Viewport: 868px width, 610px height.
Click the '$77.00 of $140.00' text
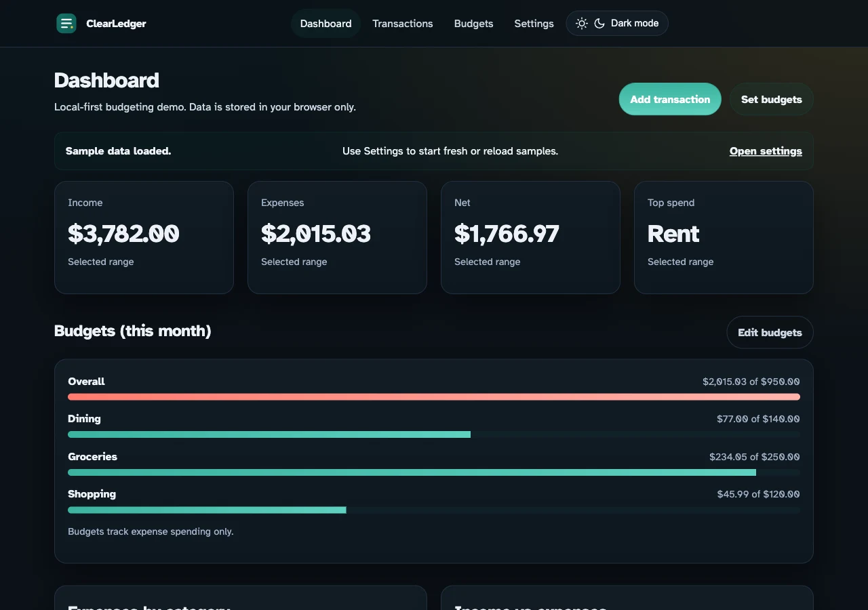tap(758, 419)
